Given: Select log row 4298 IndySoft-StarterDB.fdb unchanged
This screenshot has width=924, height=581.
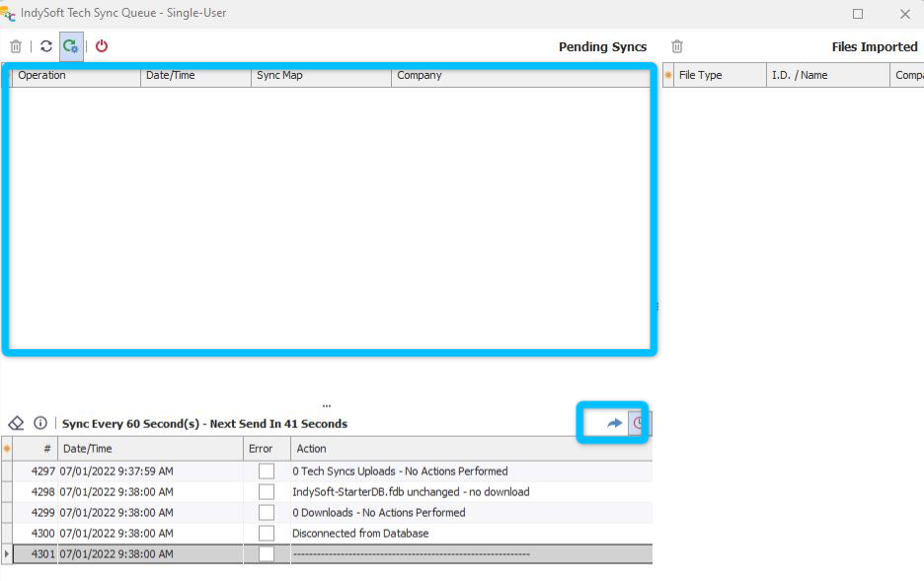Looking at the screenshot, I should (x=411, y=492).
